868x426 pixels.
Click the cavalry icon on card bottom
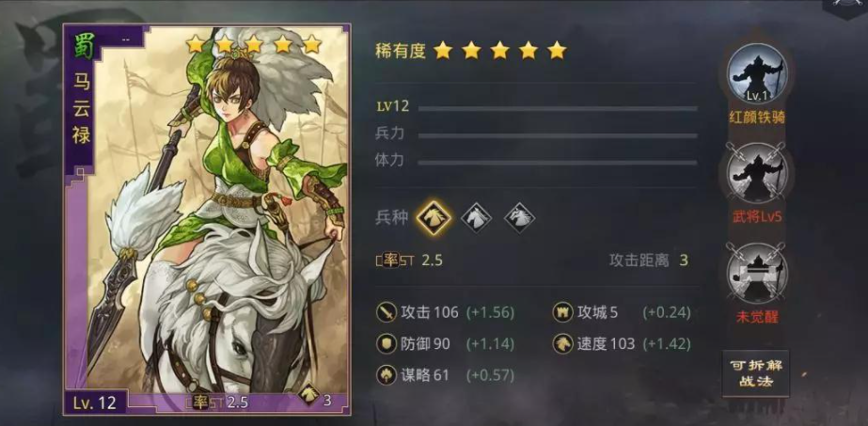tap(308, 394)
